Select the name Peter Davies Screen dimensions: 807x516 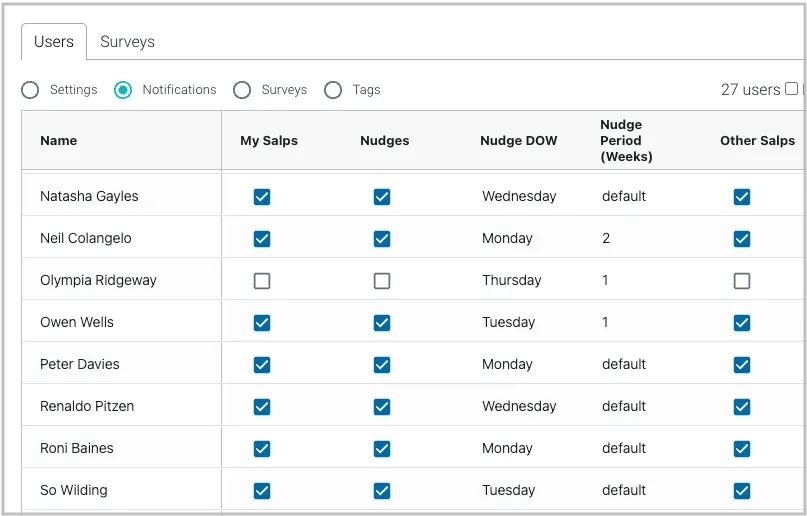tap(80, 364)
